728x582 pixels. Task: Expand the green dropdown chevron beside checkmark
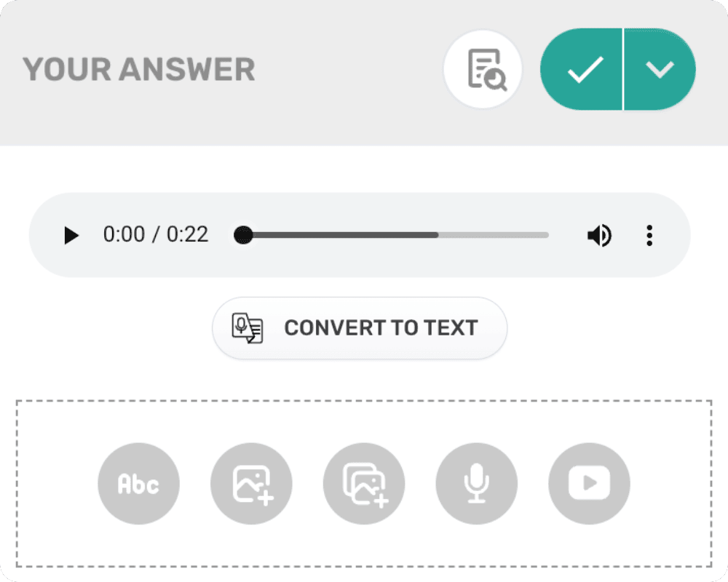(x=660, y=70)
